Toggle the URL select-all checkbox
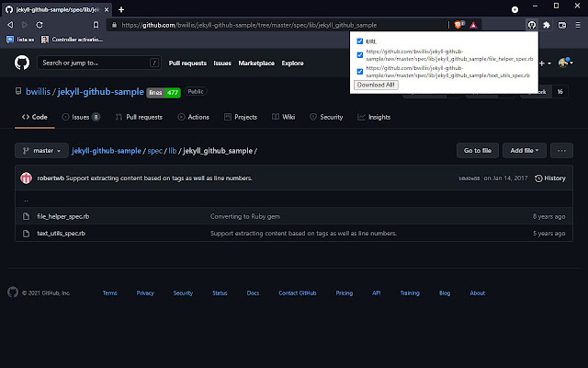The width and height of the screenshot is (588, 368). (x=359, y=40)
